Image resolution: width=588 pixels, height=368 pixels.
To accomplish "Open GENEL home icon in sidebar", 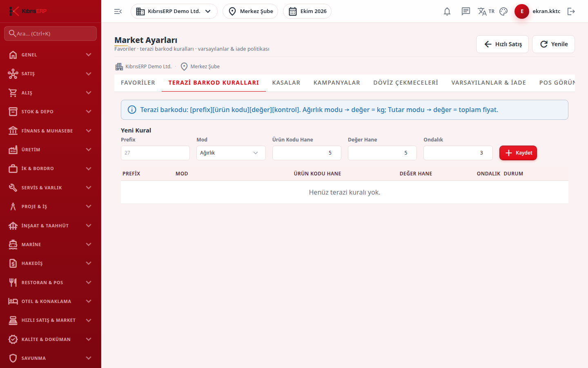I will pos(13,55).
